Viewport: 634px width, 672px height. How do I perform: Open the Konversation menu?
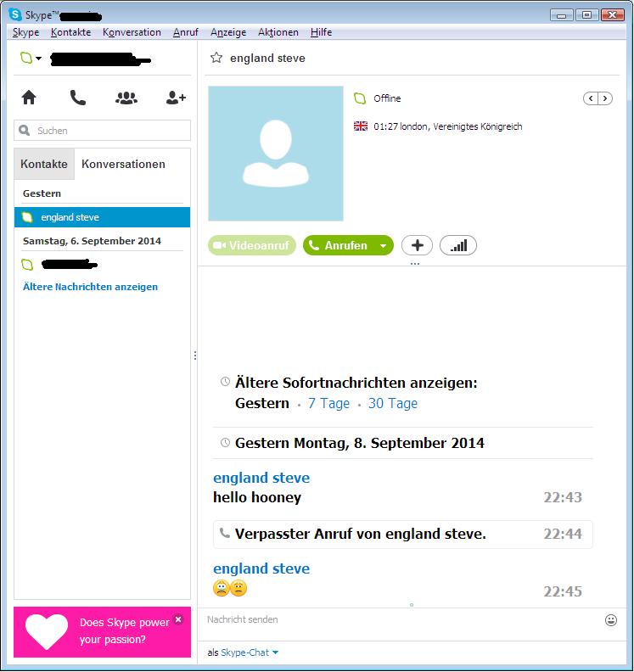(x=132, y=32)
